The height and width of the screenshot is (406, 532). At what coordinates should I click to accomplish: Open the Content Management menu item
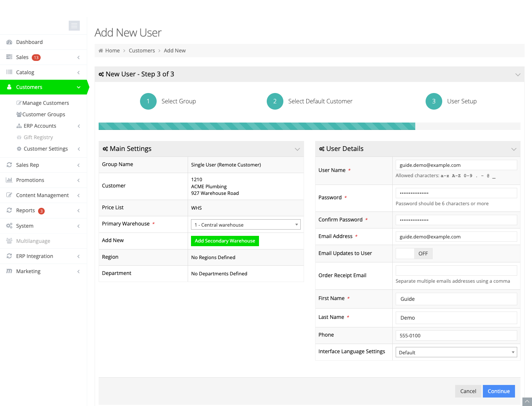tap(44, 195)
